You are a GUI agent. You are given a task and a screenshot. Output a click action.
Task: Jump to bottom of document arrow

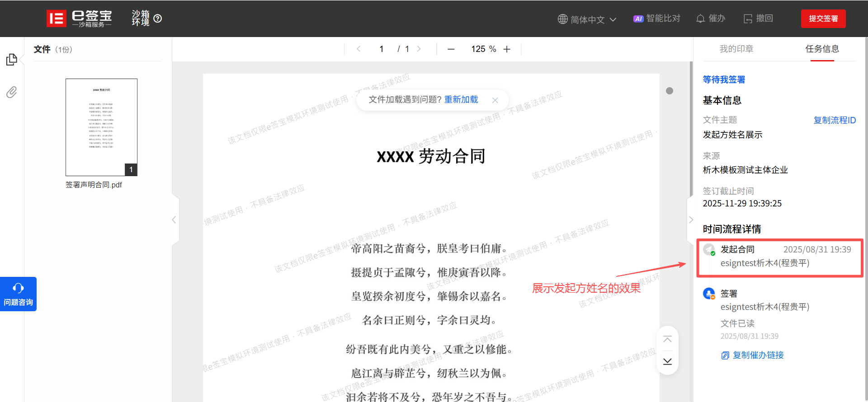click(x=667, y=361)
